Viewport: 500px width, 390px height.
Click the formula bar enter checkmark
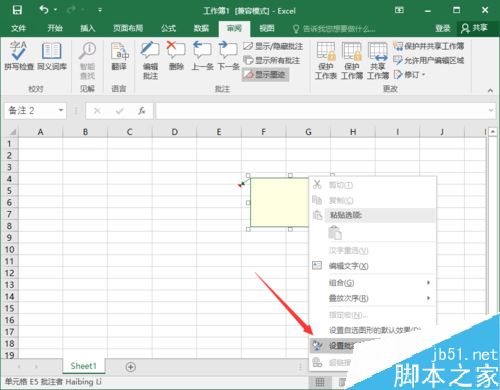(120, 111)
